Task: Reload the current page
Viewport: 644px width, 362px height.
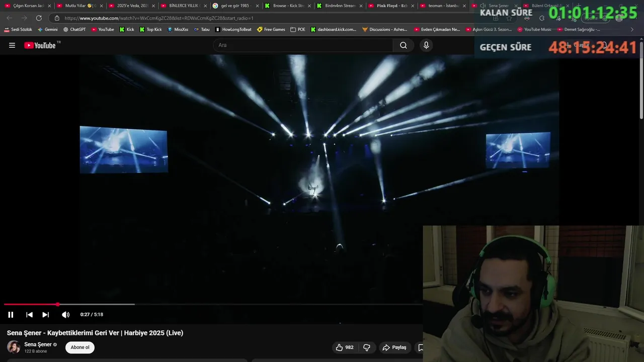Action: click(x=39, y=18)
